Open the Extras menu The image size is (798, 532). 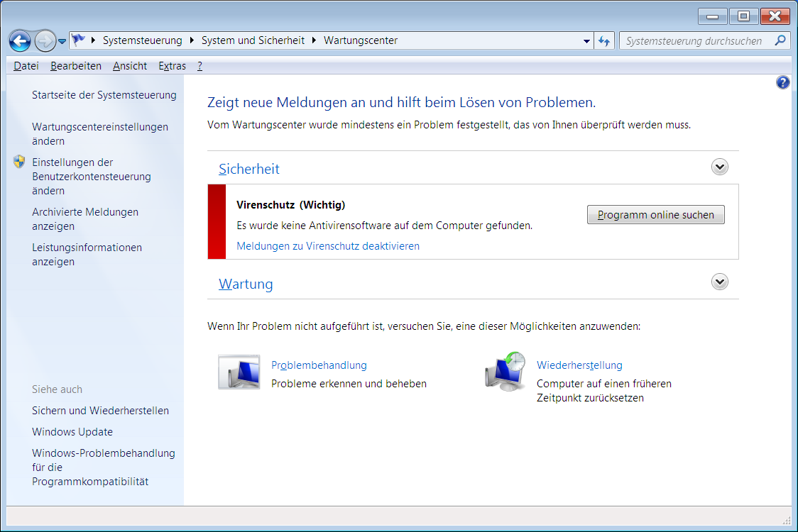pos(172,65)
